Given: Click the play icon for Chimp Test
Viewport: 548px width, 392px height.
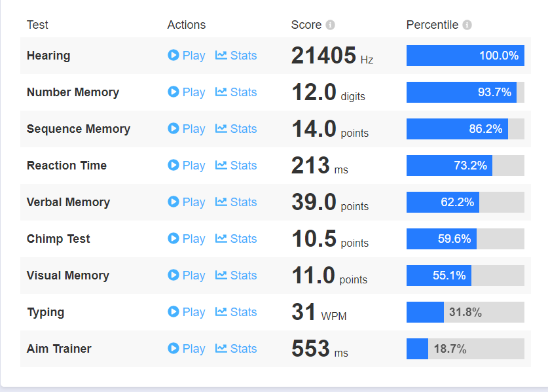Looking at the screenshot, I should [174, 239].
